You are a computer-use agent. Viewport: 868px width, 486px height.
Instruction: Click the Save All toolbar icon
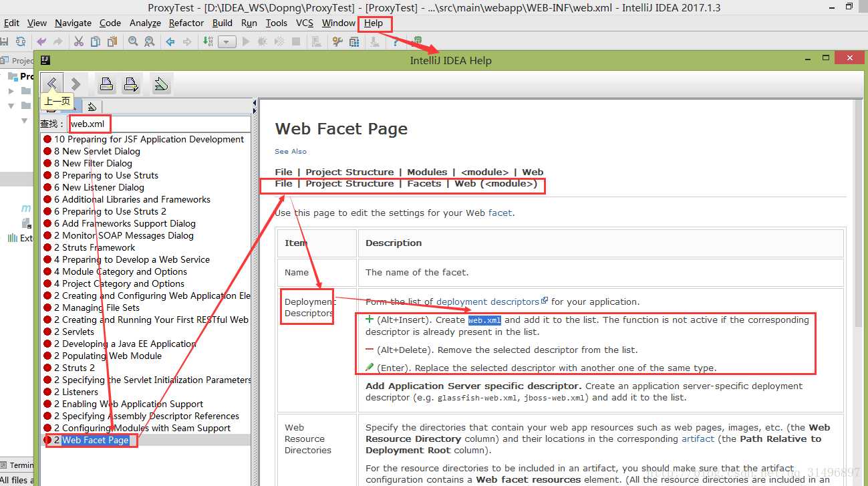pyautogui.click(x=4, y=41)
